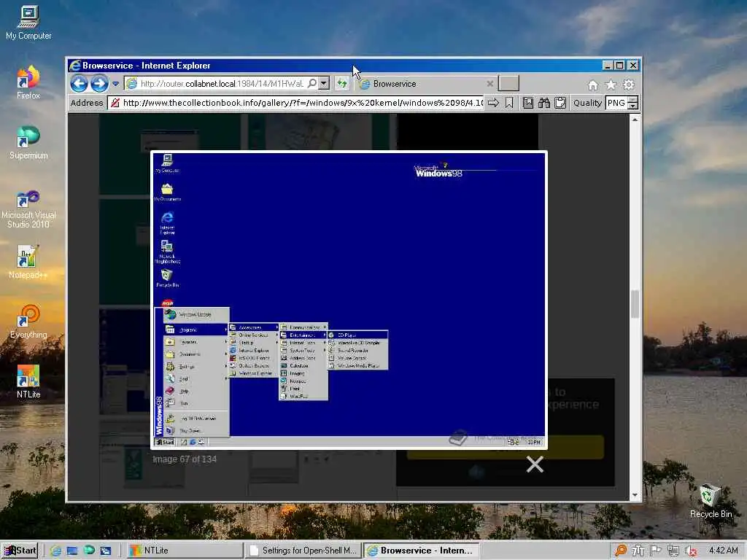Open IE Favorites star
This screenshot has width=747, height=560.
(x=611, y=85)
